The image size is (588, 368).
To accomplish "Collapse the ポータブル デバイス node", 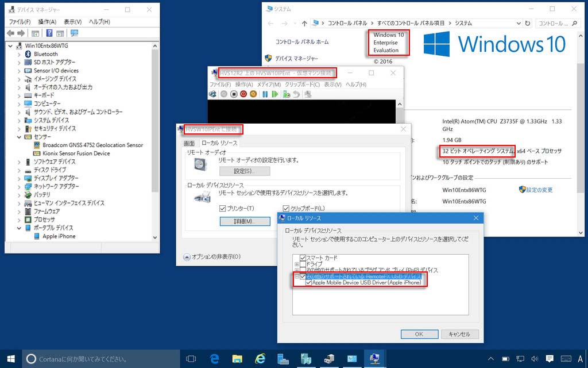I will point(19,228).
